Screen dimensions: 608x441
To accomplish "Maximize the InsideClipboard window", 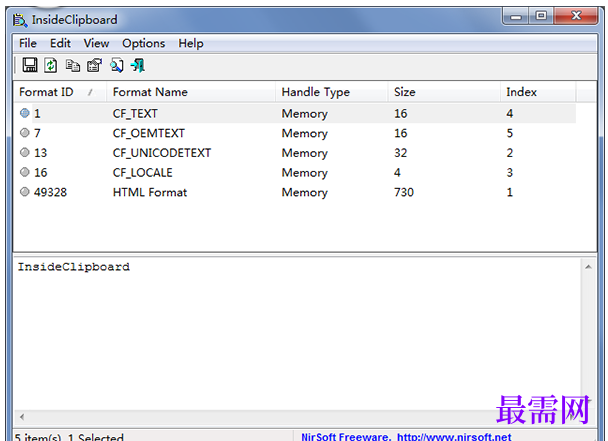I will click(541, 16).
